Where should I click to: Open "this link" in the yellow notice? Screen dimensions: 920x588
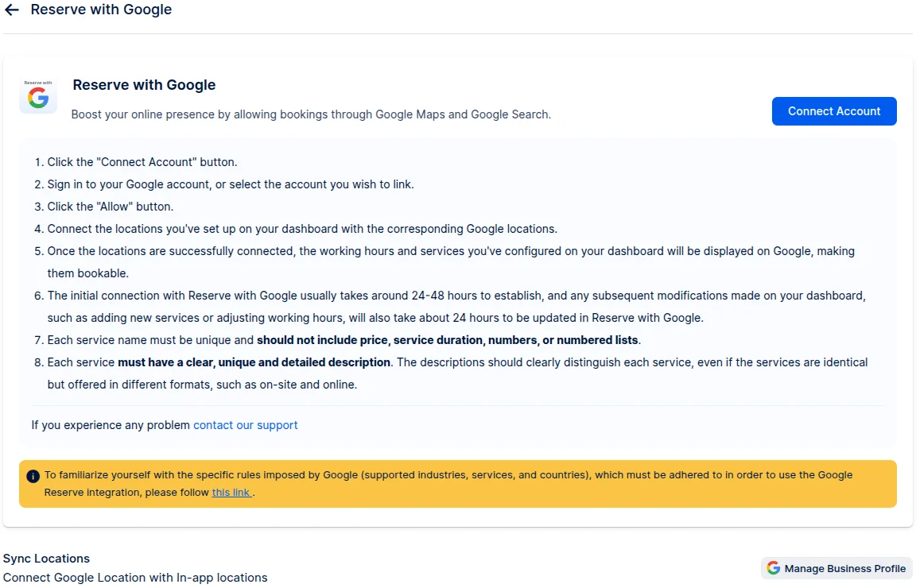(x=231, y=492)
